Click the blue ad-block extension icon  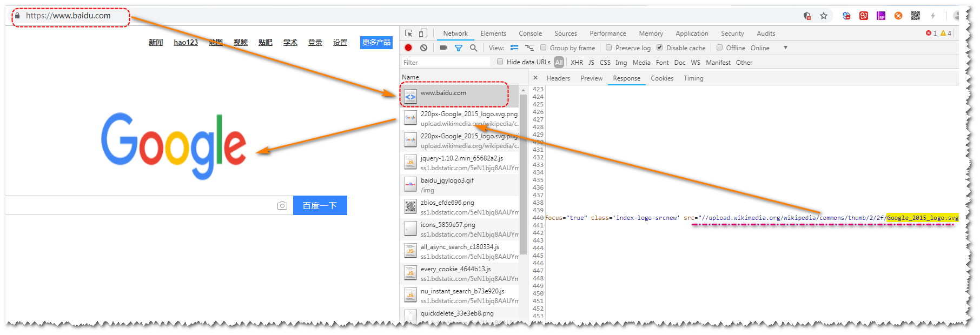click(846, 16)
